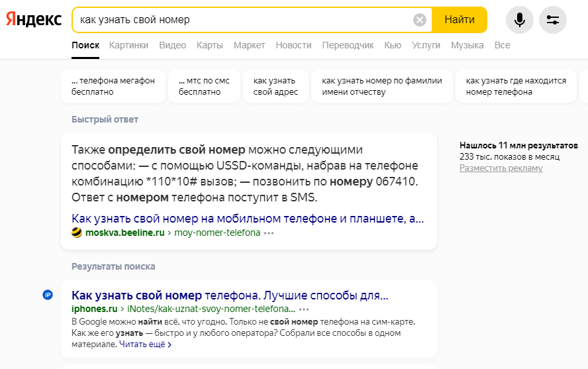Open result 'Как узнать свой номер телефона. Лучшие способы'
This screenshot has height=369, width=588.
pos(230,295)
